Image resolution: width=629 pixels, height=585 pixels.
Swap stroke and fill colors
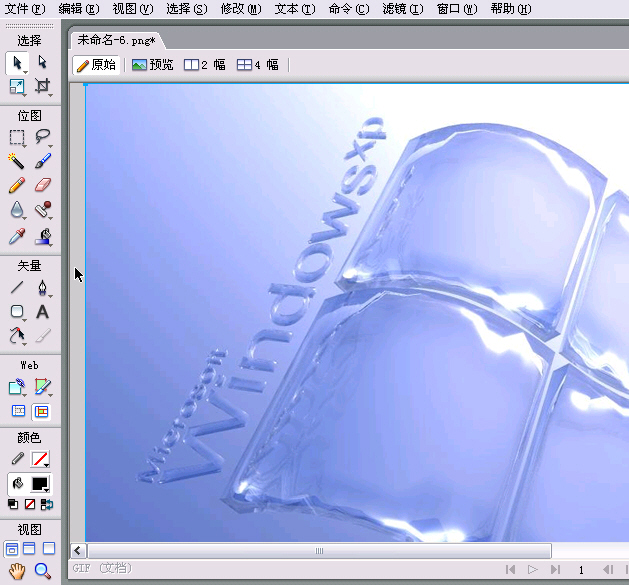(x=47, y=504)
